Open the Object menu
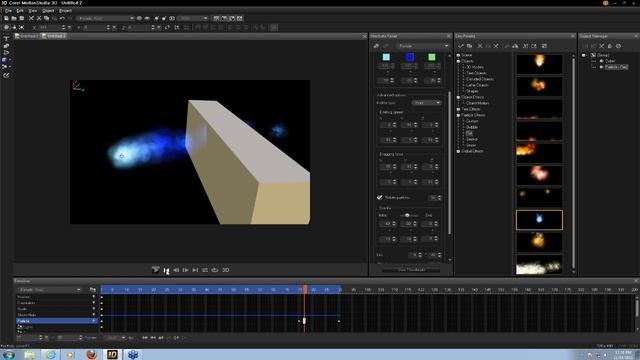640x360 pixels. 48,11
